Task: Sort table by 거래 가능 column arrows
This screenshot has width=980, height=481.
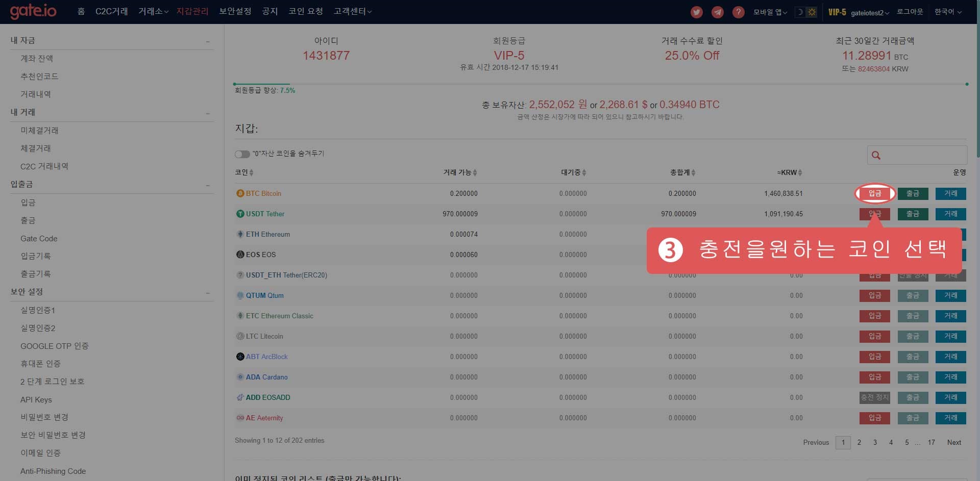Action: pos(475,173)
